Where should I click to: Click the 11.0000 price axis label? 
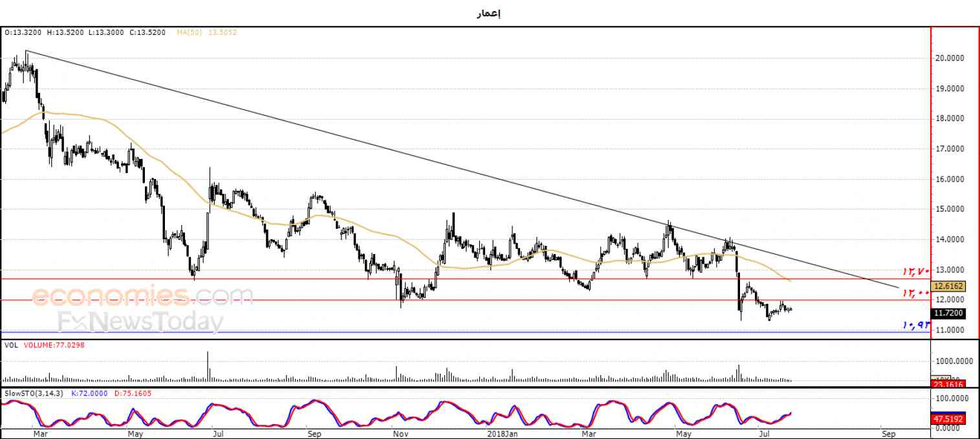pos(950,330)
